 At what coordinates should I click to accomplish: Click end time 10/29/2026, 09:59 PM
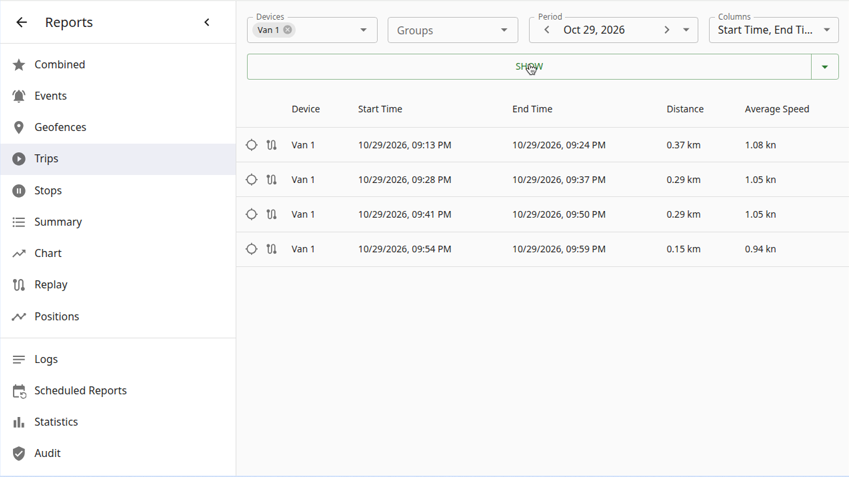point(559,249)
